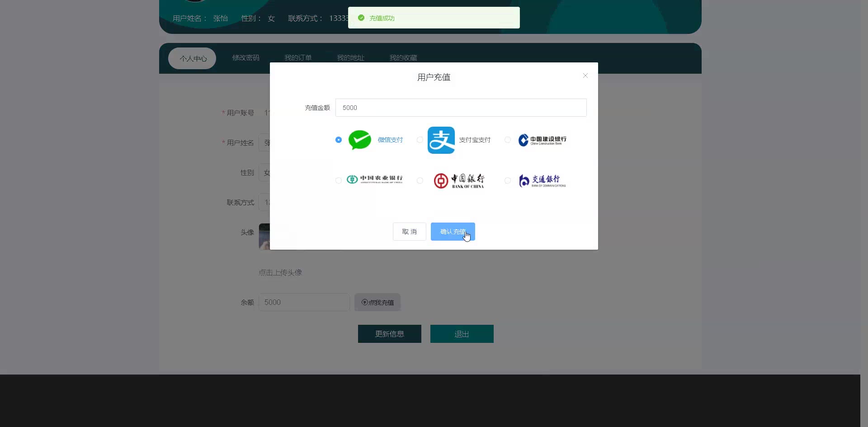Click the 充值成功 notification message

[x=434, y=18]
